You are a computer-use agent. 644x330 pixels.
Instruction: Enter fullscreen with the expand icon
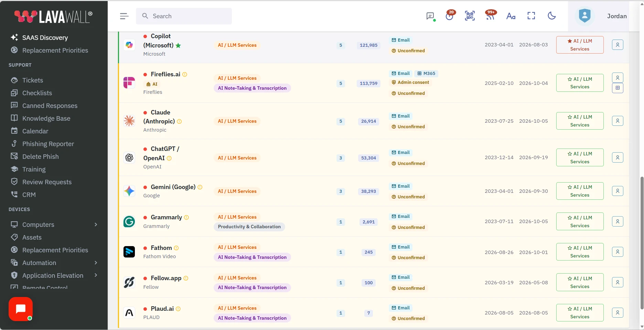[x=531, y=16]
